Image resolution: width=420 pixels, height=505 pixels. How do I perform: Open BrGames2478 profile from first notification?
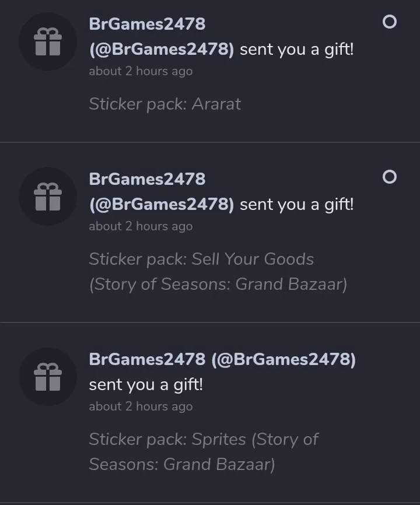click(147, 24)
